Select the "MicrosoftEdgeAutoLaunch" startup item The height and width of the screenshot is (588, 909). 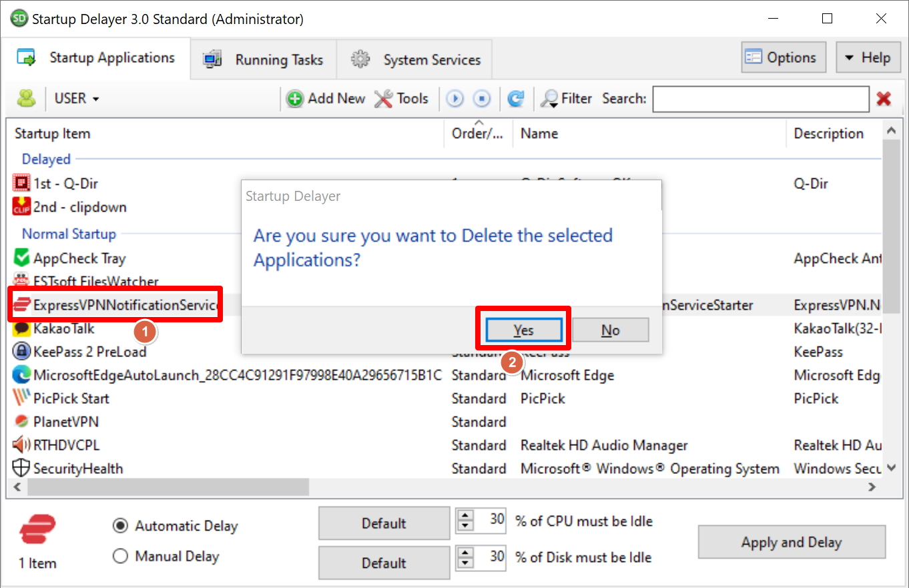point(238,375)
